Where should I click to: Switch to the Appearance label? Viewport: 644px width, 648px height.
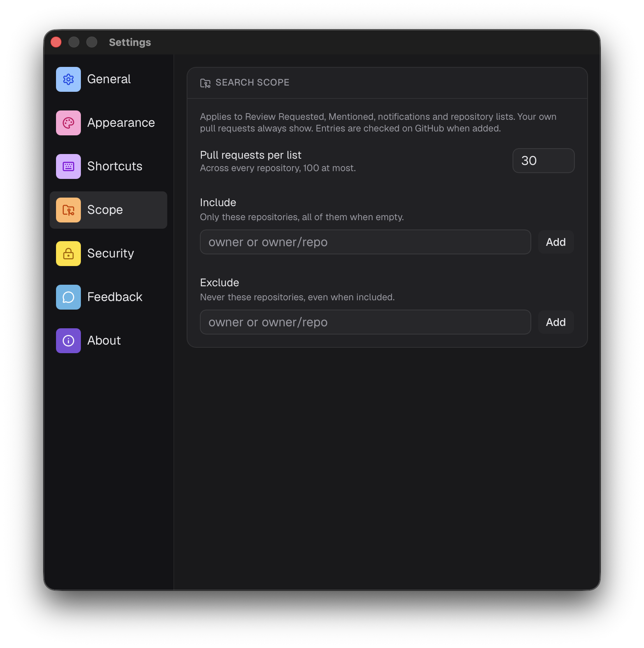(x=121, y=123)
